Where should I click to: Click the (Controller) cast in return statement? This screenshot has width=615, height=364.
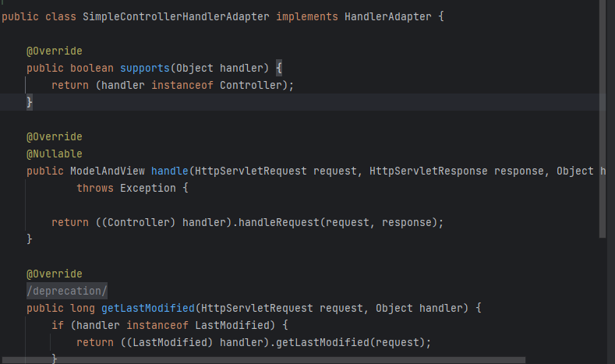tap(139, 222)
